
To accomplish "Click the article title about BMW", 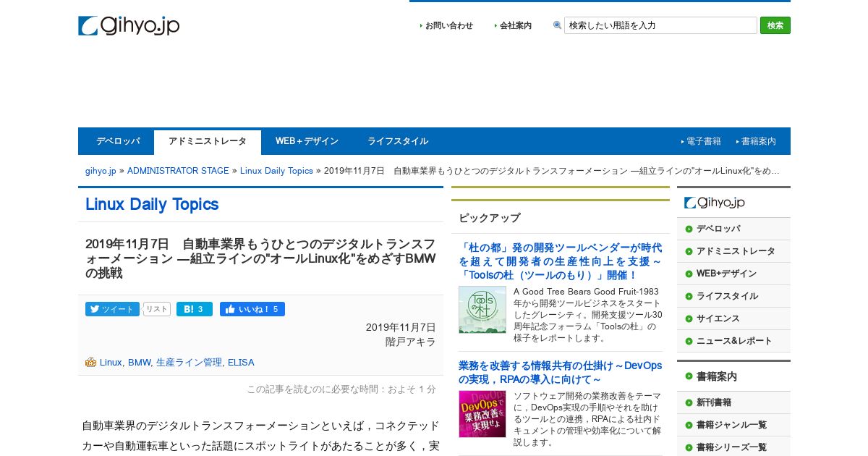I will tap(260, 258).
